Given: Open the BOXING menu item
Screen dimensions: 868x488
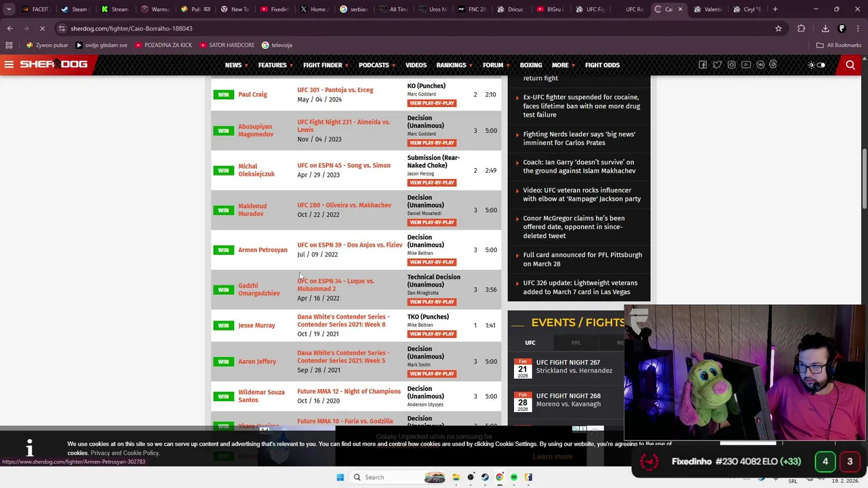Looking at the screenshot, I should tap(531, 65).
